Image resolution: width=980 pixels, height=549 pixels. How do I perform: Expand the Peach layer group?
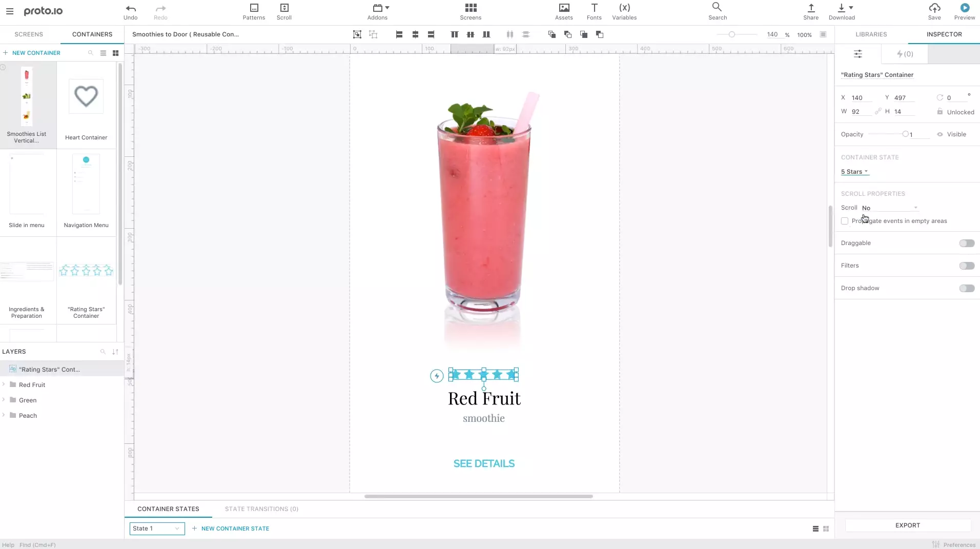tap(4, 415)
